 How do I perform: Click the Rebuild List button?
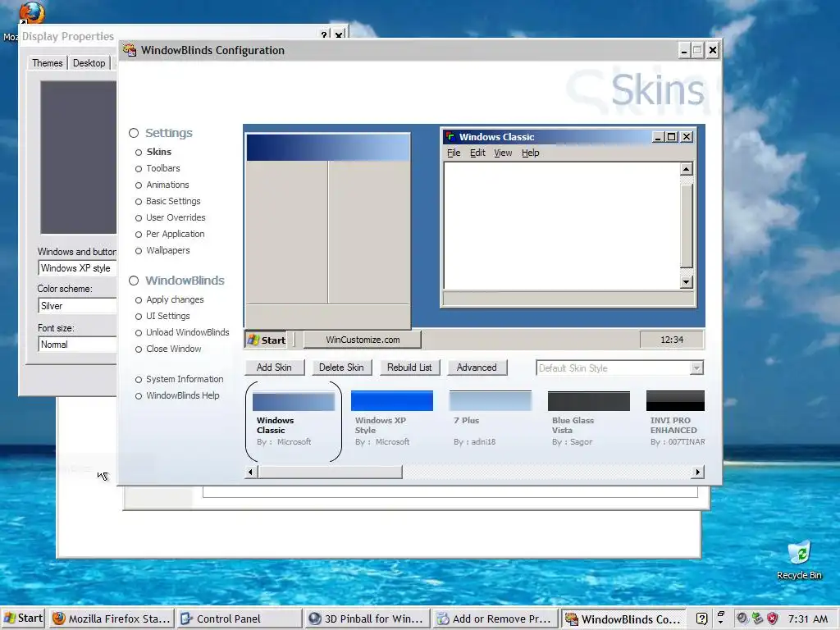pyautogui.click(x=409, y=367)
